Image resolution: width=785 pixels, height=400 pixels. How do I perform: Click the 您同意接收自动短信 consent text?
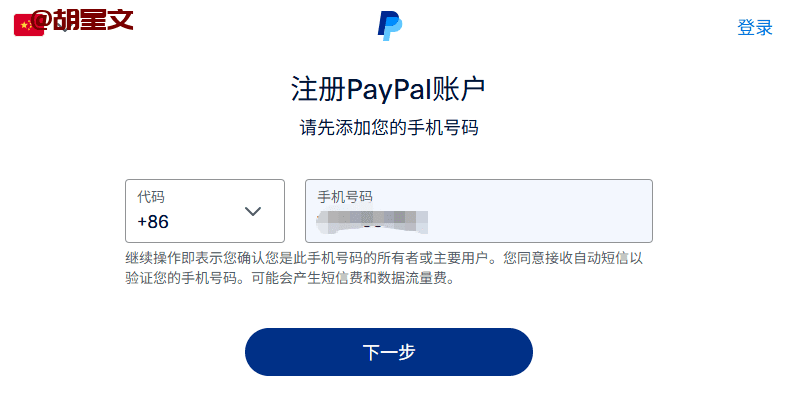[566, 258]
